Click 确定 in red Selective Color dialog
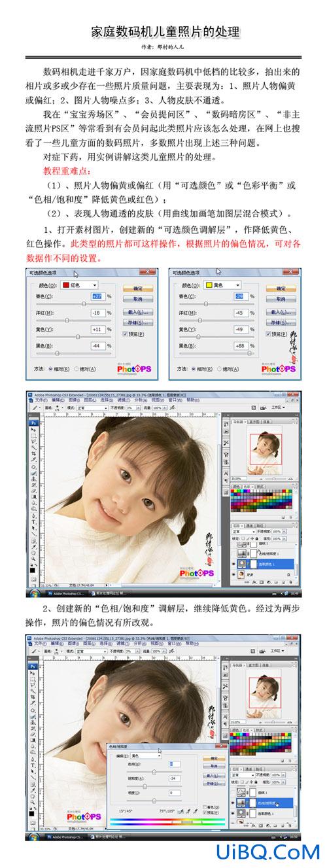Screen dimensions: 327x868 (x=138, y=288)
